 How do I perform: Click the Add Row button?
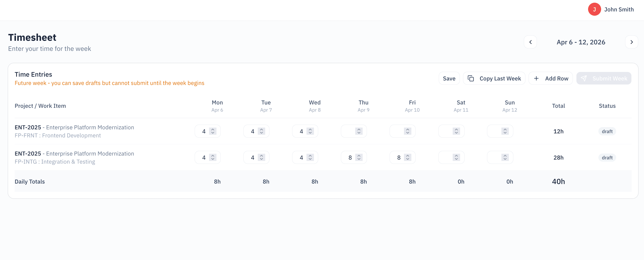[551, 78]
